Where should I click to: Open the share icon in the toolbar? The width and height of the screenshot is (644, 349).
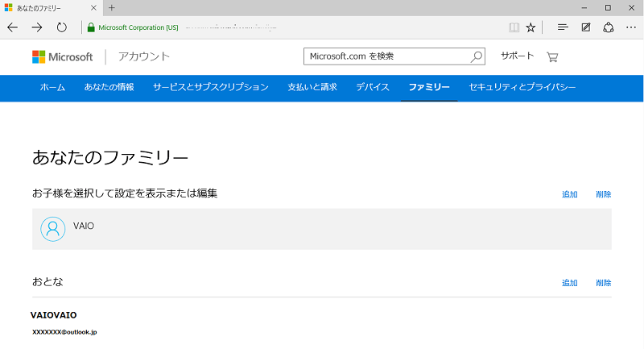pos(609,27)
